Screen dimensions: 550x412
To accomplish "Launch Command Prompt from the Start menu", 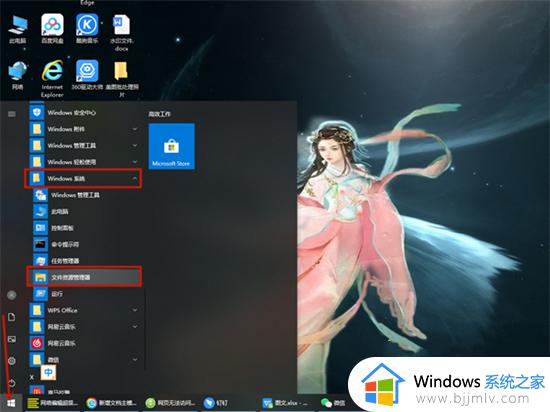I will (x=86, y=244).
